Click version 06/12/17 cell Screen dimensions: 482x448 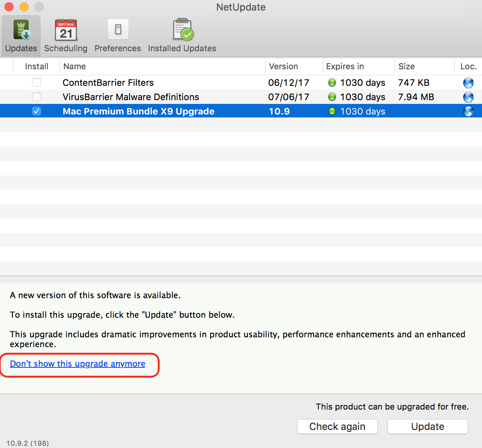(x=288, y=82)
